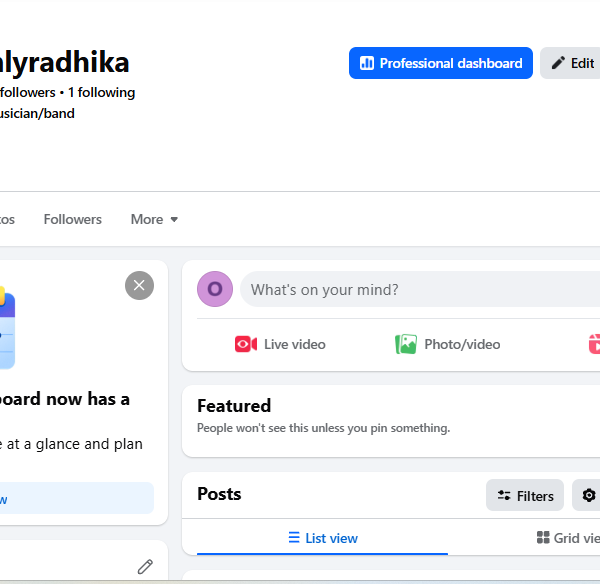The image size is (600, 584).
Task: Click the profile avatar with letter O
Action: tap(215, 289)
